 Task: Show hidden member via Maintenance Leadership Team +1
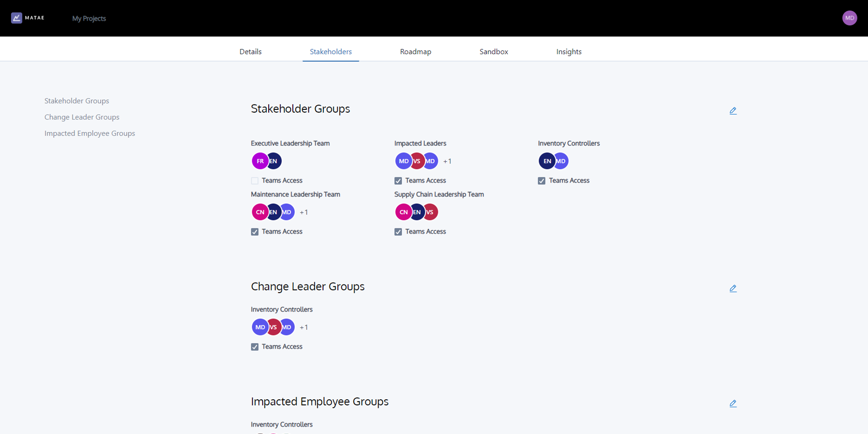(303, 212)
